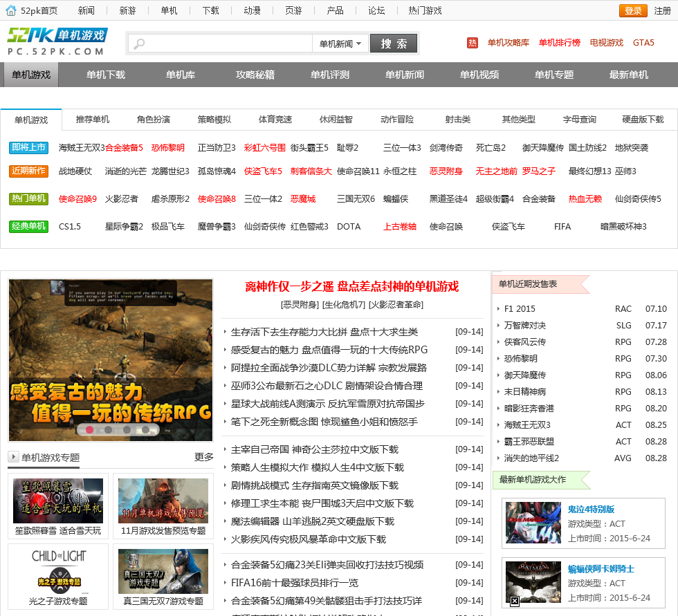Click the 经典单机 green badge
This screenshot has height=616, width=678.
[28, 226]
